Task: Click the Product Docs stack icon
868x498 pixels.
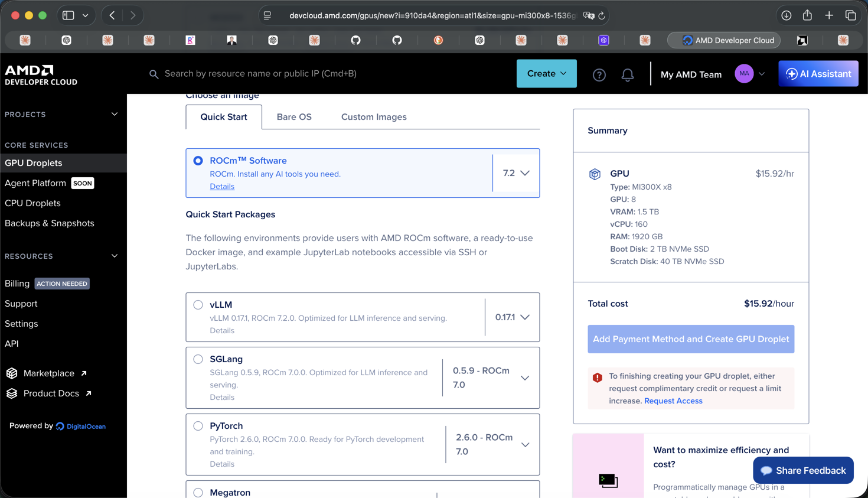Action: point(12,393)
